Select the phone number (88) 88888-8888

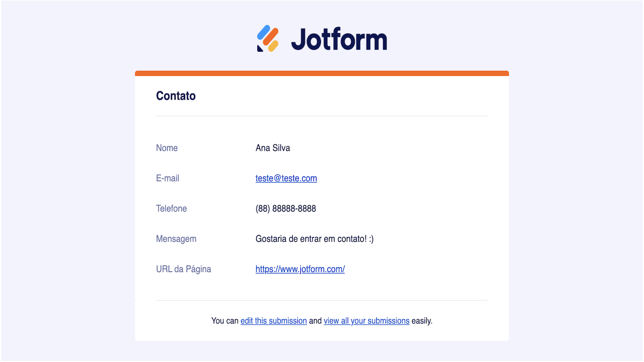(x=286, y=208)
